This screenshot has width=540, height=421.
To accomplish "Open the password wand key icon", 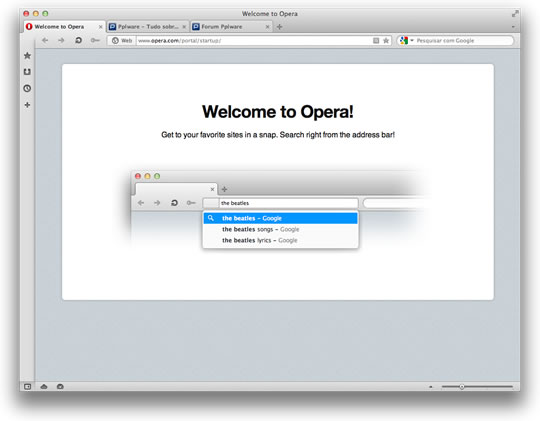I will point(95,40).
